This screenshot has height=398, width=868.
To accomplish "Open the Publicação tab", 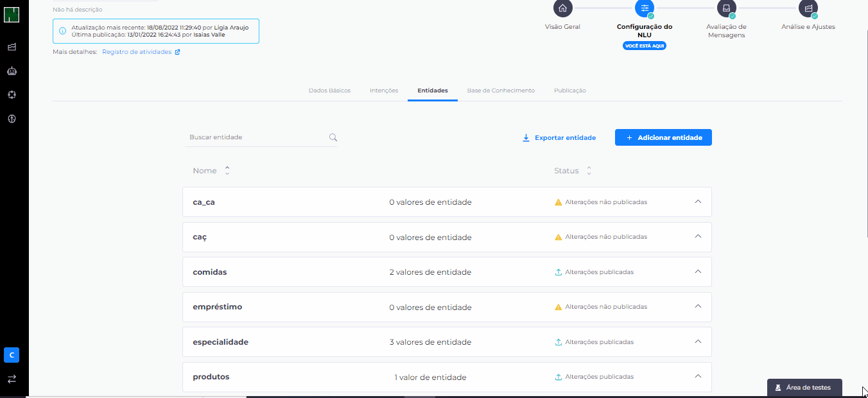I will pos(569,91).
